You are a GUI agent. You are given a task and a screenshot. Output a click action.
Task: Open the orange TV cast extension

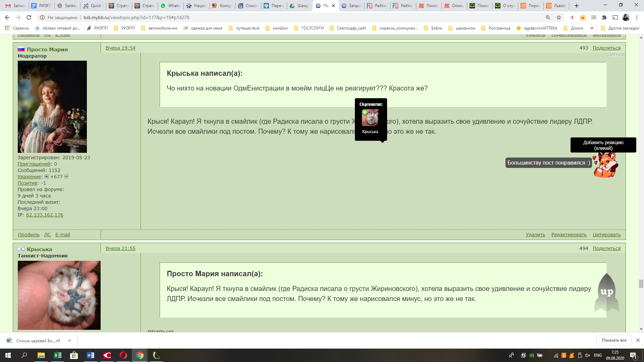tap(583, 17)
